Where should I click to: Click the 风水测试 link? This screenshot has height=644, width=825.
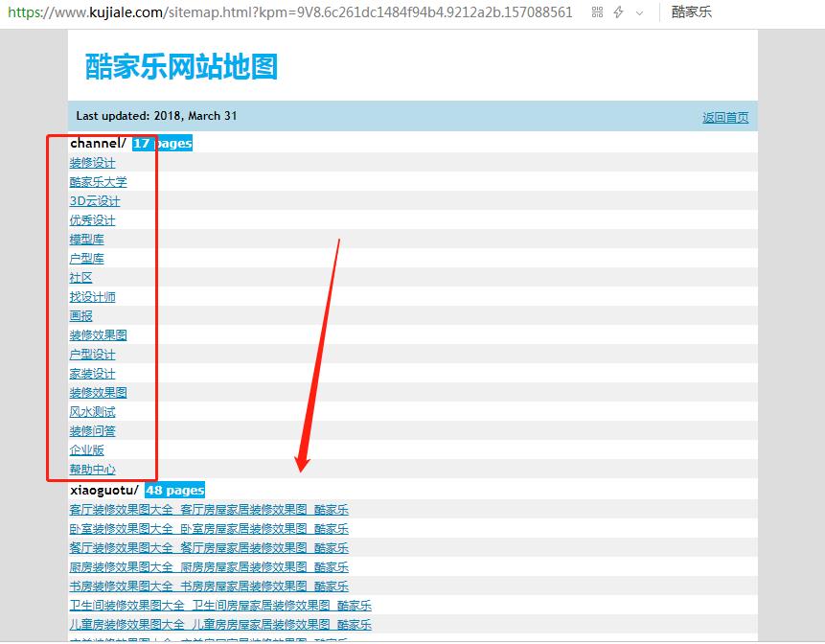(x=93, y=412)
